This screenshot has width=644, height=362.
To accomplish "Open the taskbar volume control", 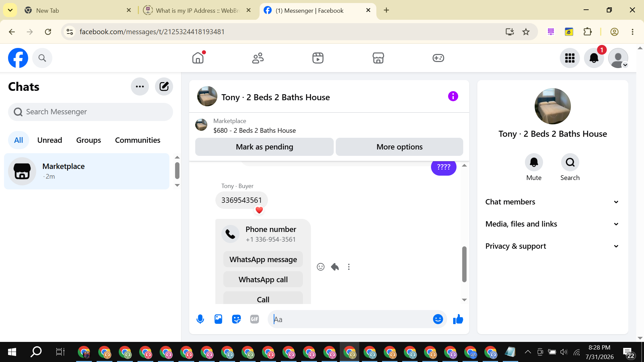I will point(564,352).
